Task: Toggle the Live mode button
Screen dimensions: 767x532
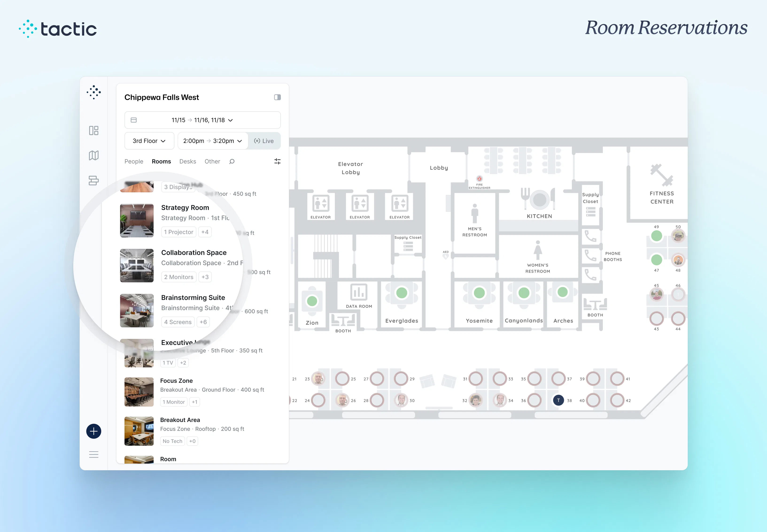Action: 264,141
